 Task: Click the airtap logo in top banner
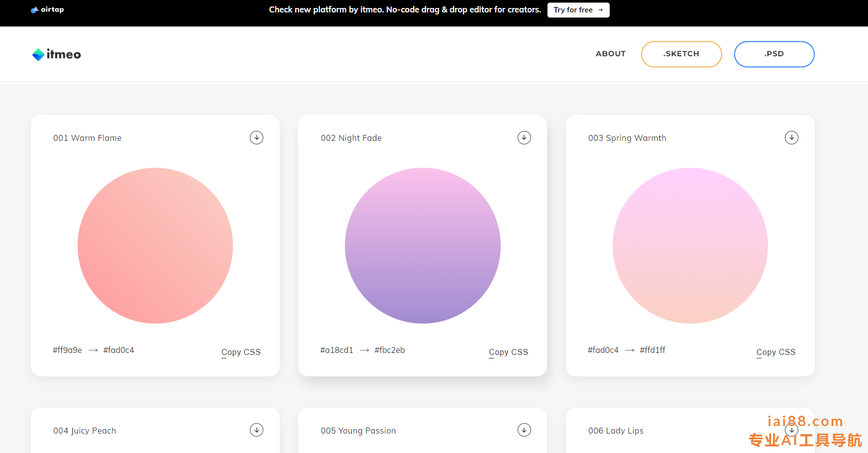48,9
